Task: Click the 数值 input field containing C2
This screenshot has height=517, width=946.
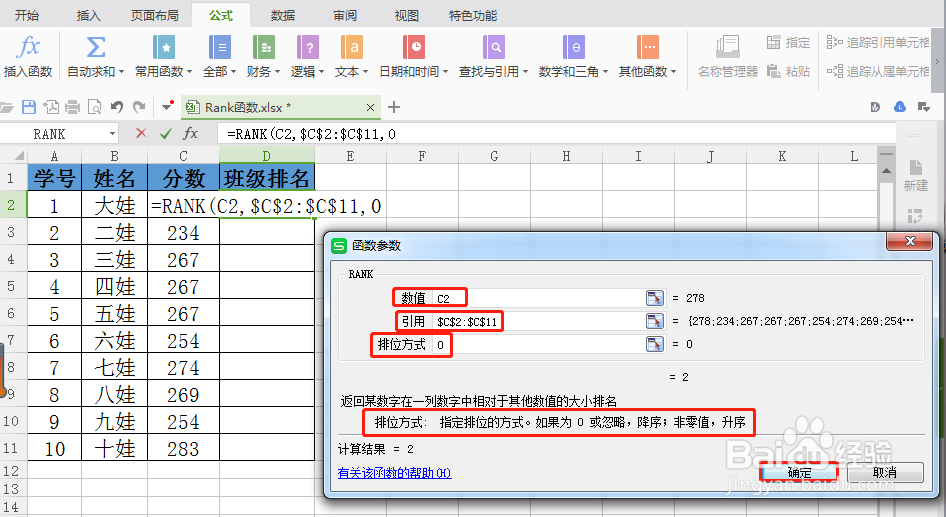Action: [538, 298]
